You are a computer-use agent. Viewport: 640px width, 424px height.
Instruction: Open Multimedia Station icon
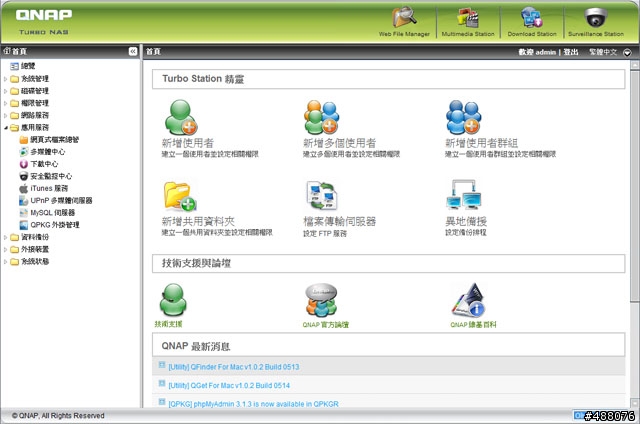coord(468,18)
